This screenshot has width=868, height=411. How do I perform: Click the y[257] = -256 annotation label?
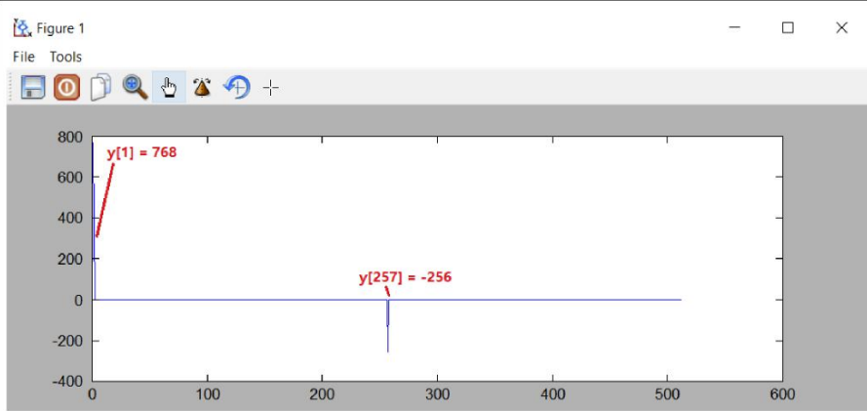coord(405,277)
